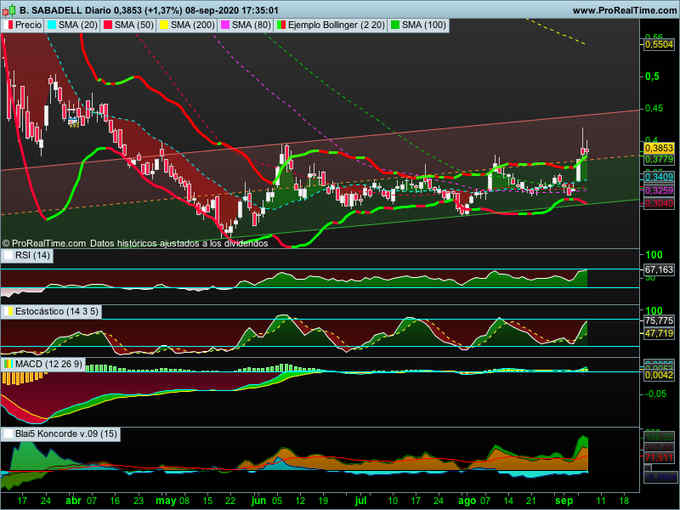This screenshot has width=680, height=510.
Task: Click the 0,5504 price tag on axis
Action: coord(658,45)
